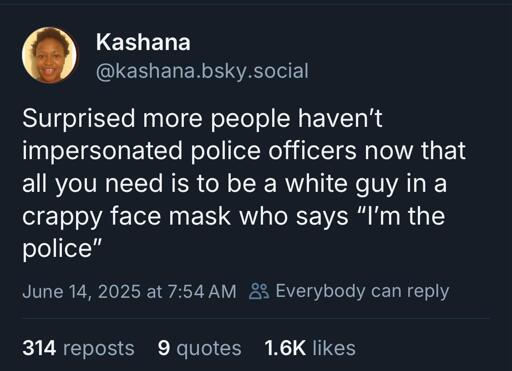Click the people icon beside reply settings
512x371 pixels.
tap(259, 291)
